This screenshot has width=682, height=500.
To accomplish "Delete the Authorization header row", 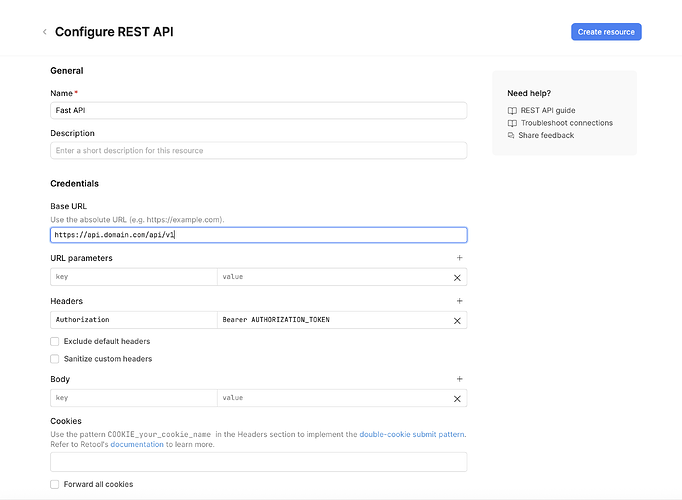I will tap(457, 320).
